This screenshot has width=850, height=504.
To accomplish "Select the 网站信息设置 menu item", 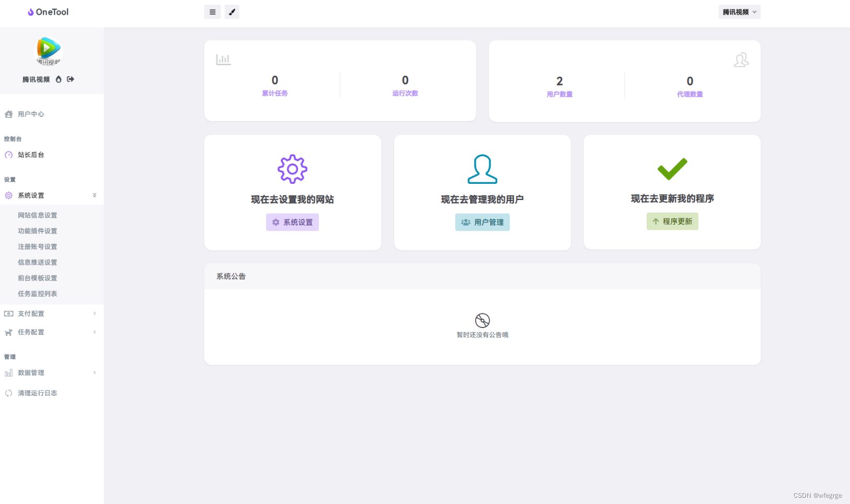I will [37, 215].
